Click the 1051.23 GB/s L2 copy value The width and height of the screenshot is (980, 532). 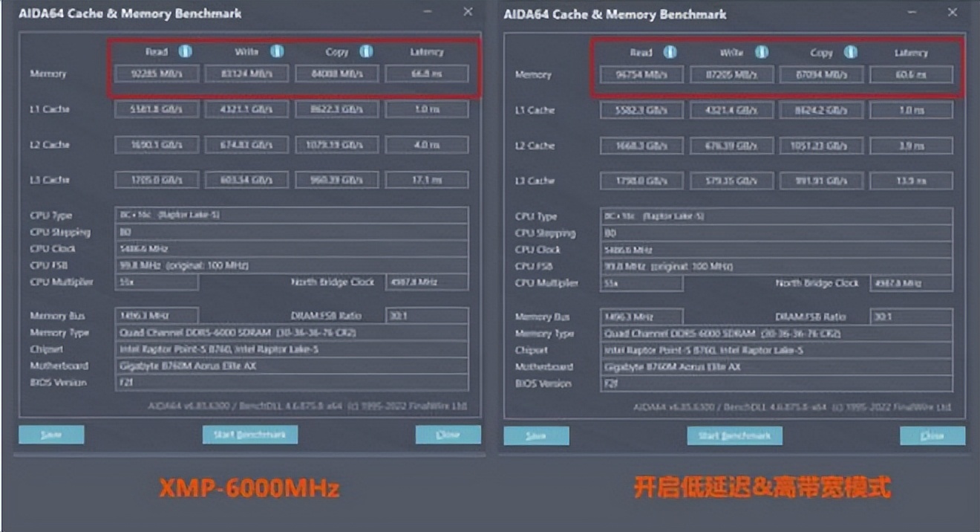pyautogui.click(x=822, y=146)
